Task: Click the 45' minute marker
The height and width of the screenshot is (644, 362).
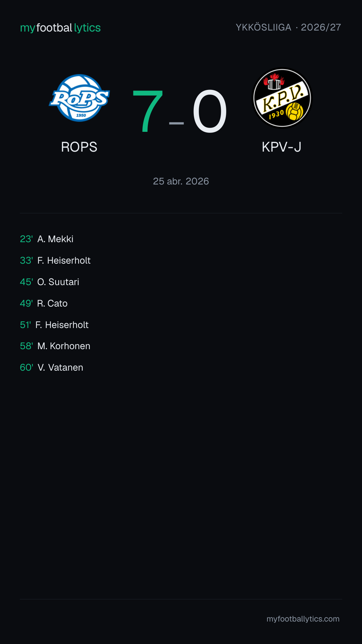Action: tap(26, 282)
